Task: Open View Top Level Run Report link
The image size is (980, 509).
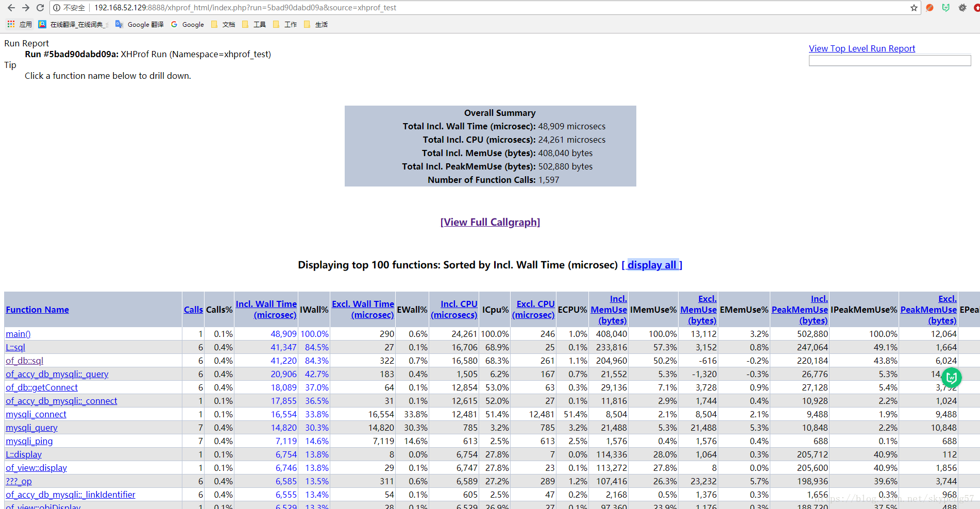Action: click(862, 48)
